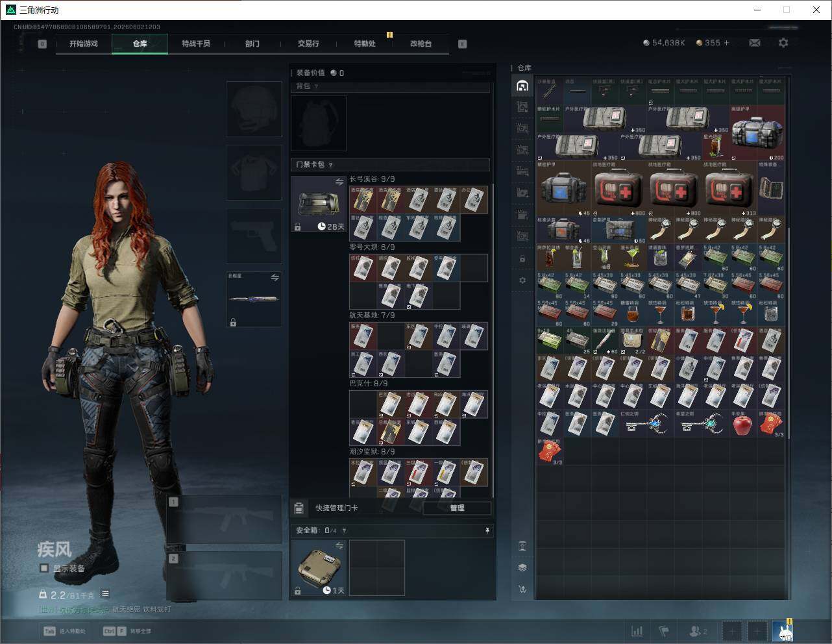Click the help mark beside 安全箱

[344, 530]
